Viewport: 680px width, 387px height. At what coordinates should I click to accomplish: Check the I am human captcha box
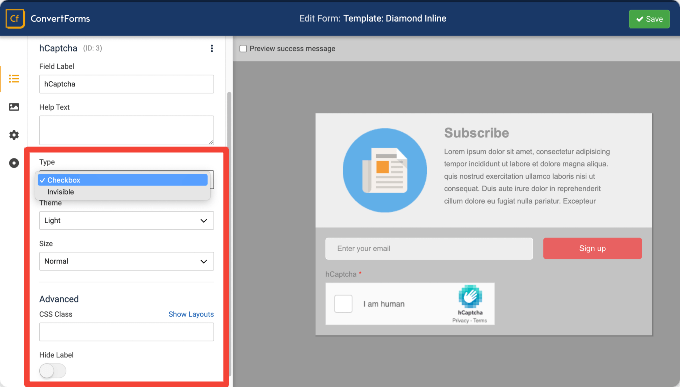coord(343,304)
